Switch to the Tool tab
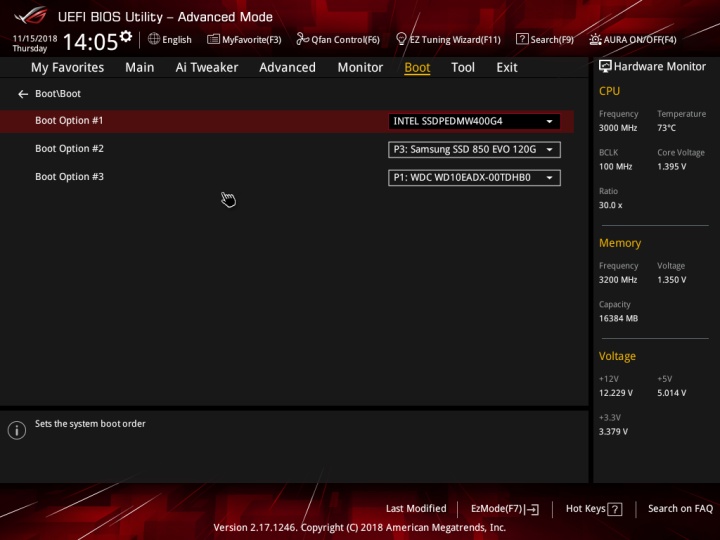The width and height of the screenshot is (720, 540). 463,68
